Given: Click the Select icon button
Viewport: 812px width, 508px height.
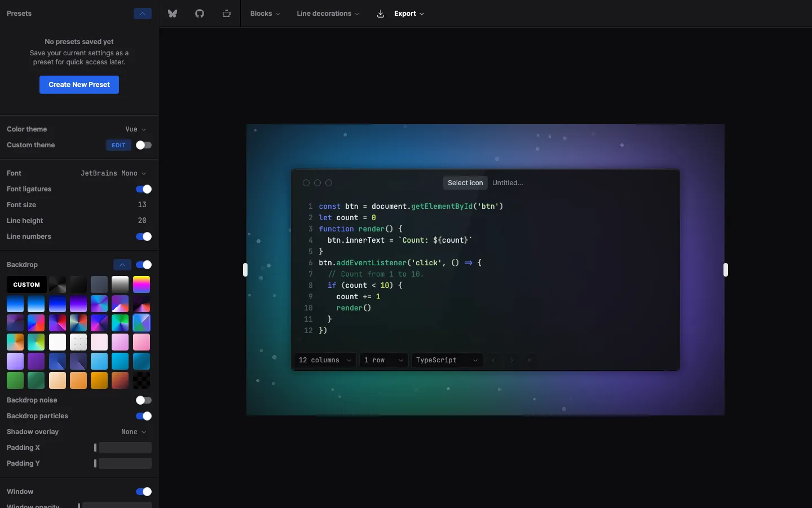Looking at the screenshot, I should pos(465,183).
